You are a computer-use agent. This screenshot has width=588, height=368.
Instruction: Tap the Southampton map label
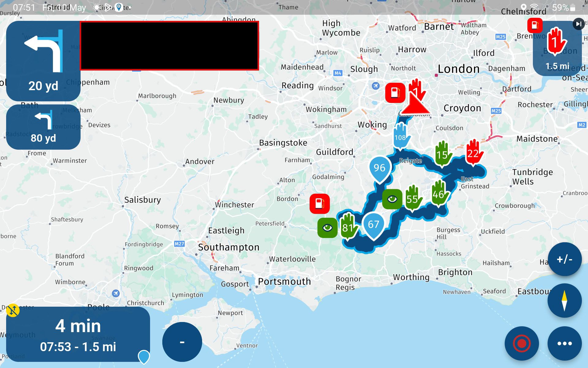(228, 247)
